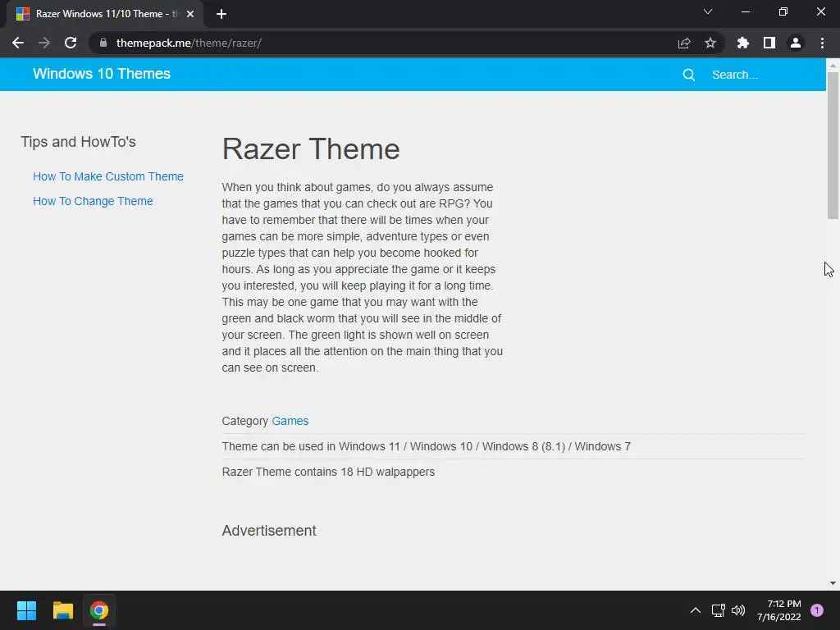Close the Razer Windows 11/10 Theme tab
Viewport: 840px width, 630px height.
[x=190, y=14]
